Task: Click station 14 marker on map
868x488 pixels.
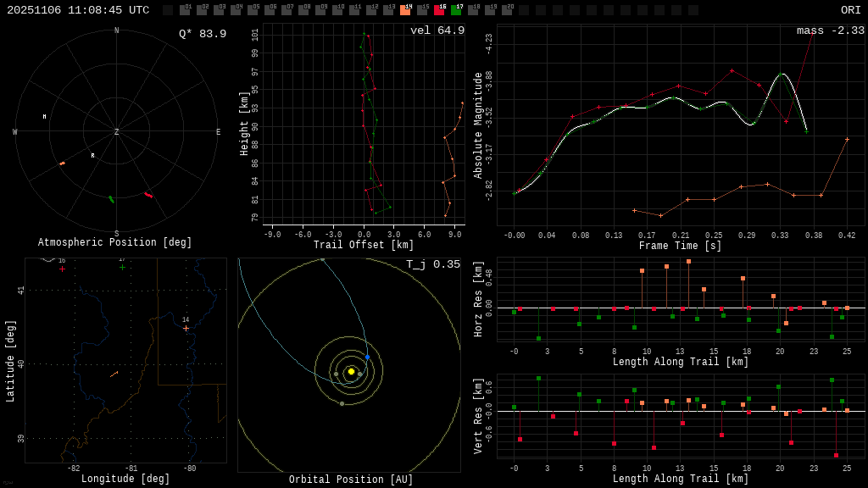Action: point(186,328)
